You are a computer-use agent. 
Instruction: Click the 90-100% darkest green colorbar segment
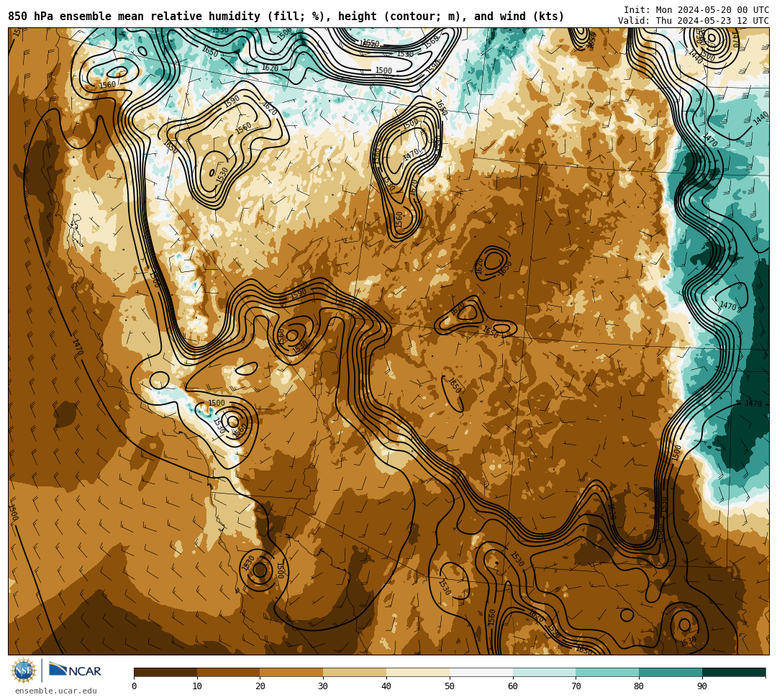pos(734,672)
